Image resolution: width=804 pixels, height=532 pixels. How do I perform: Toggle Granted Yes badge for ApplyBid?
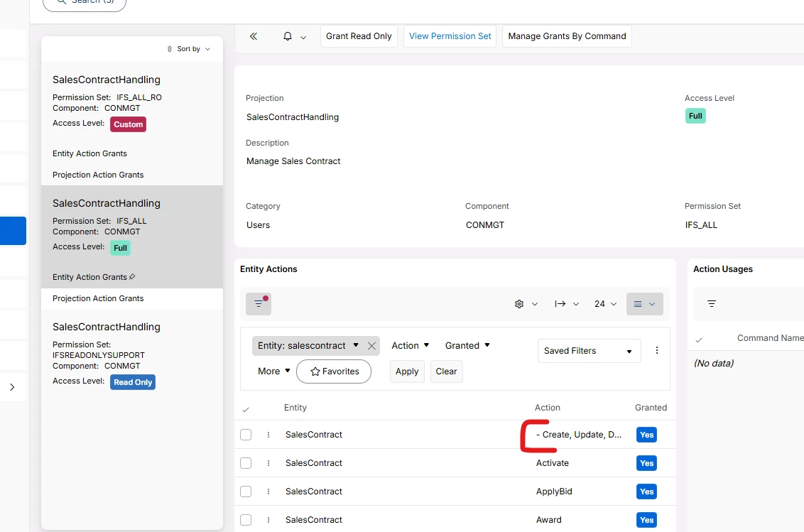646,492
